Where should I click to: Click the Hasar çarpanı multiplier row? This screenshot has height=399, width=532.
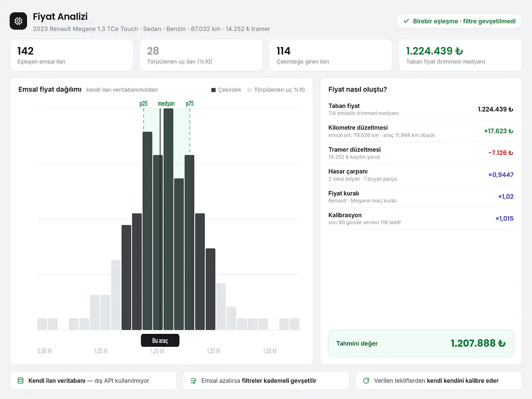coord(421,175)
